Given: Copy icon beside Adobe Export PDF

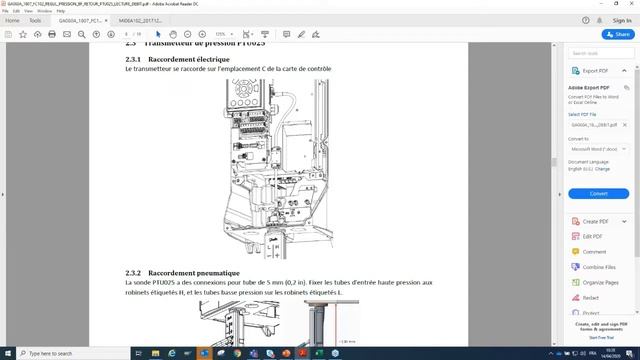Looking at the screenshot, I should tap(627, 88).
